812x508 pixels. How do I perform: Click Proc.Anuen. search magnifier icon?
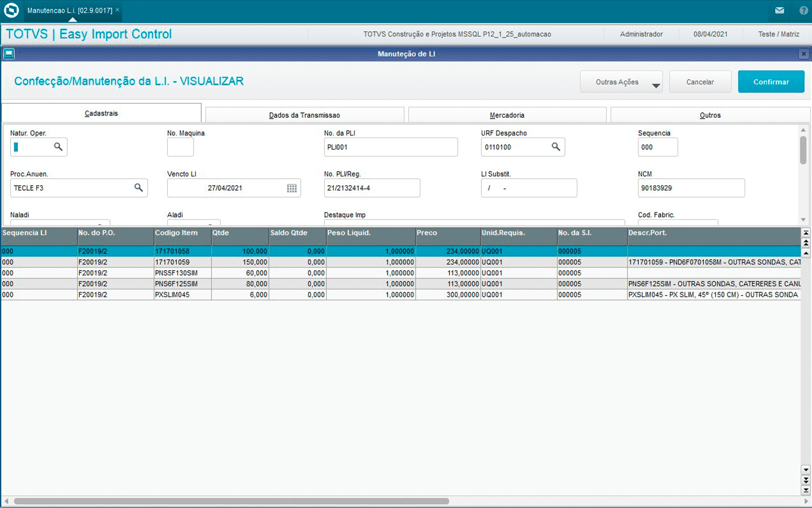[139, 188]
